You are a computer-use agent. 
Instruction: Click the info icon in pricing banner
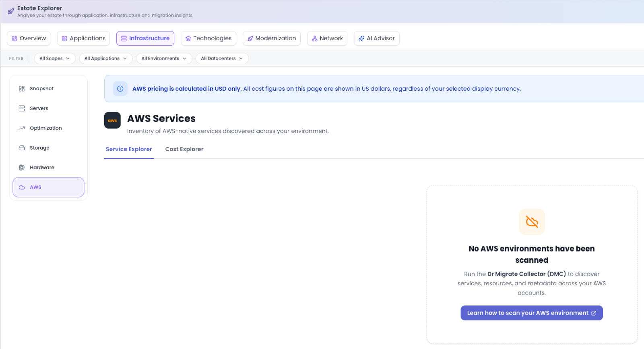pos(120,89)
